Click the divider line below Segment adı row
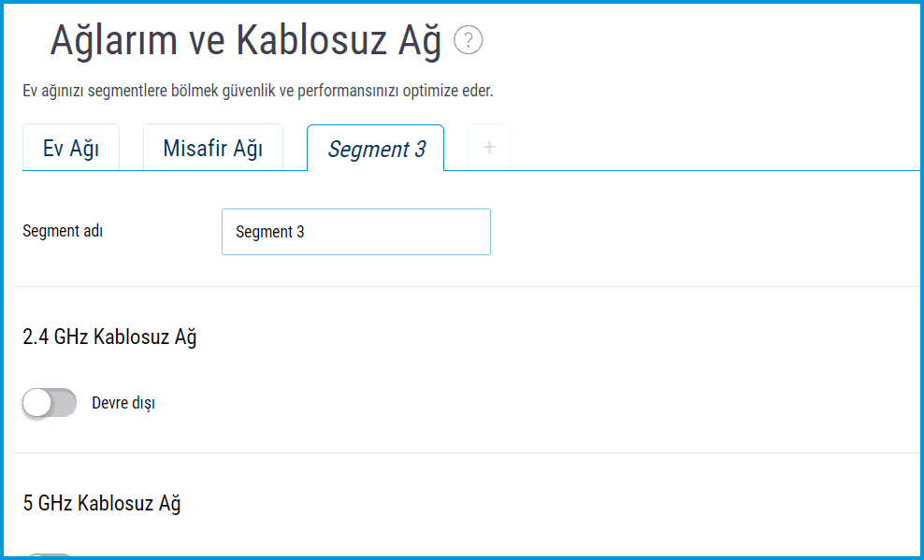 (x=468, y=286)
